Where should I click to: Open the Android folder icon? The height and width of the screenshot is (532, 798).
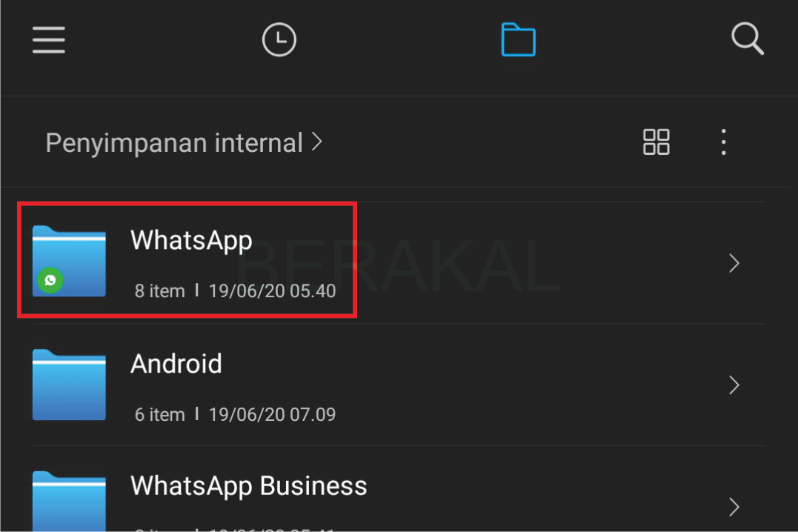click(69, 385)
